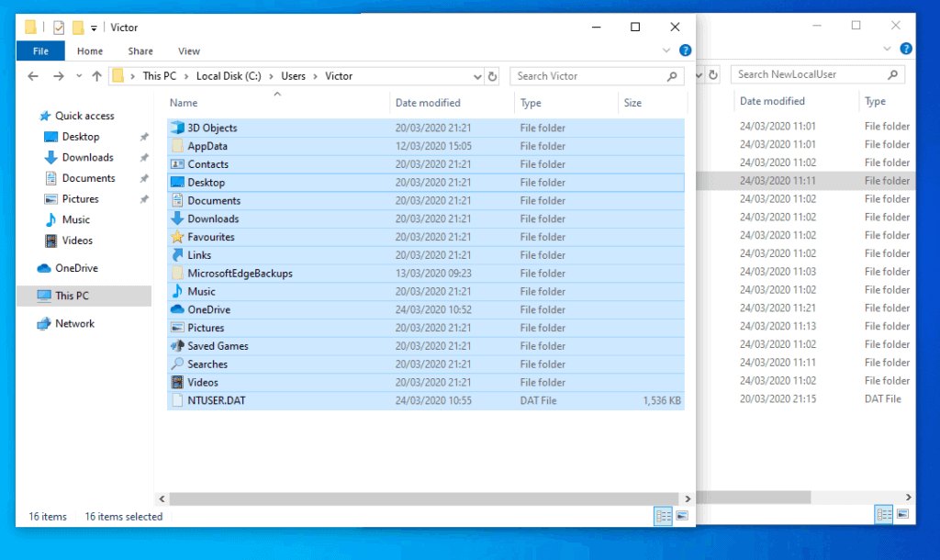Viewport: 940px width, 560px height.
Task: Go forward with the Forward arrow
Action: [x=58, y=76]
